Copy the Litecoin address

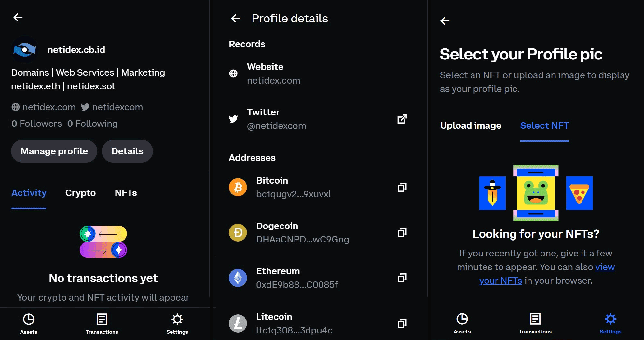pos(403,323)
